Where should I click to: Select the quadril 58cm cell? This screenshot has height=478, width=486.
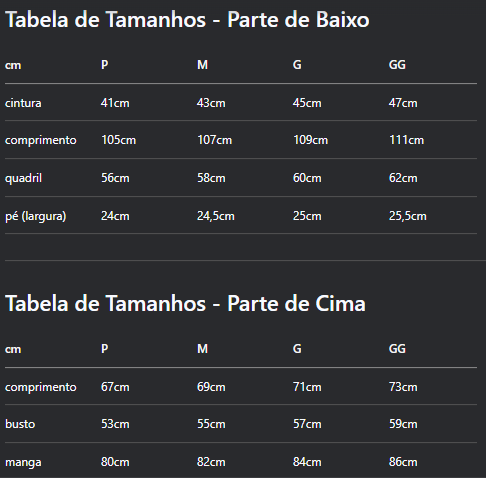(x=211, y=178)
